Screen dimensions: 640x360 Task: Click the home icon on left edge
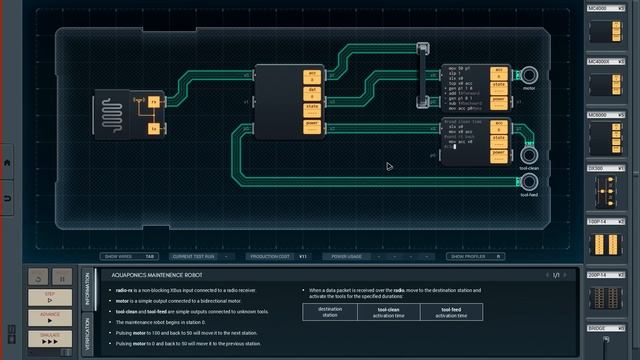pyautogui.click(x=7, y=163)
